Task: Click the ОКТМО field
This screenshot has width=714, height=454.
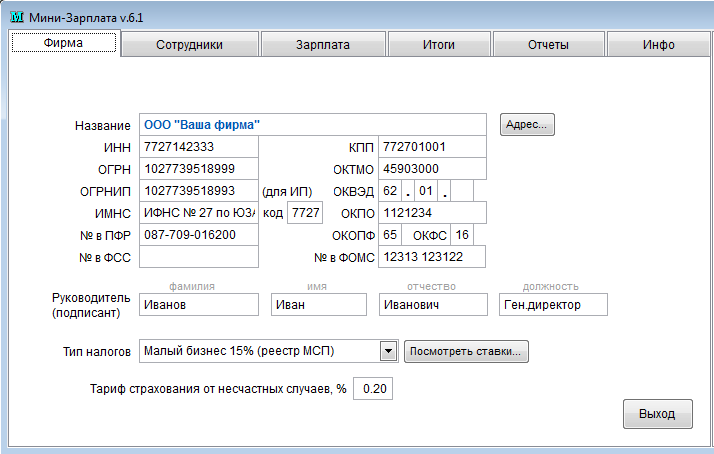Action: (432, 169)
